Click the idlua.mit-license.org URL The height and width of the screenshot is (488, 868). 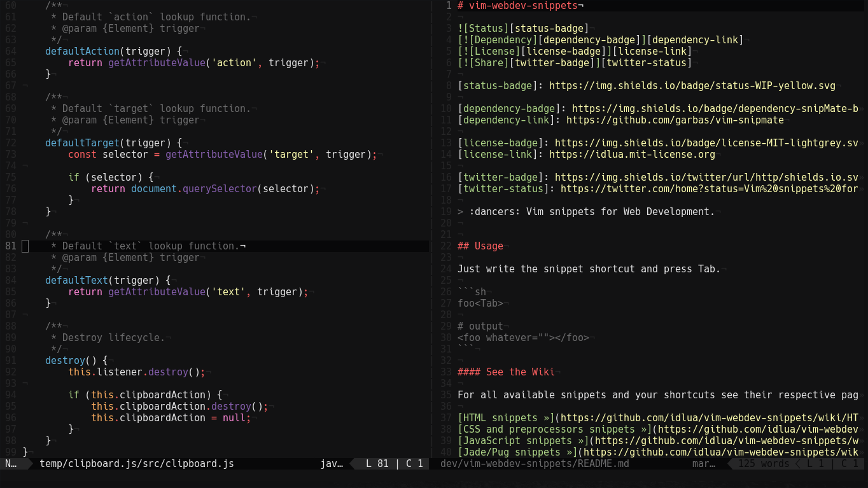click(632, 154)
